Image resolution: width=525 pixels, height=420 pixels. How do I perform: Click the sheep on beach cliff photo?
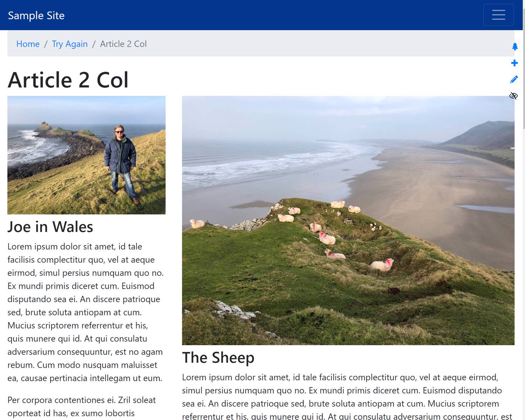(348, 220)
